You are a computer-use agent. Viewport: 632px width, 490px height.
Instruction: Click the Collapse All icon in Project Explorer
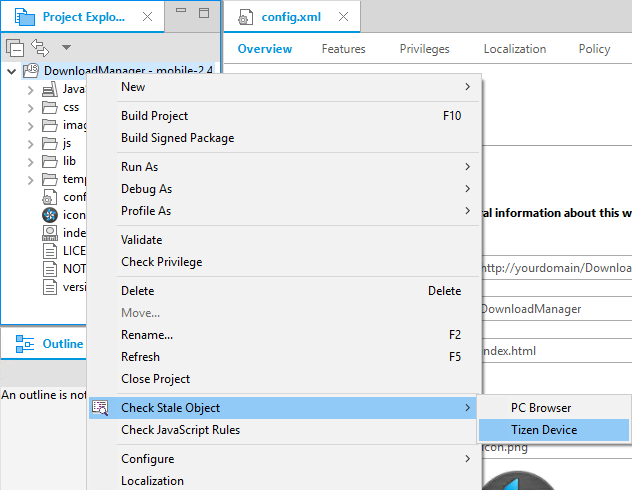pyautogui.click(x=15, y=47)
